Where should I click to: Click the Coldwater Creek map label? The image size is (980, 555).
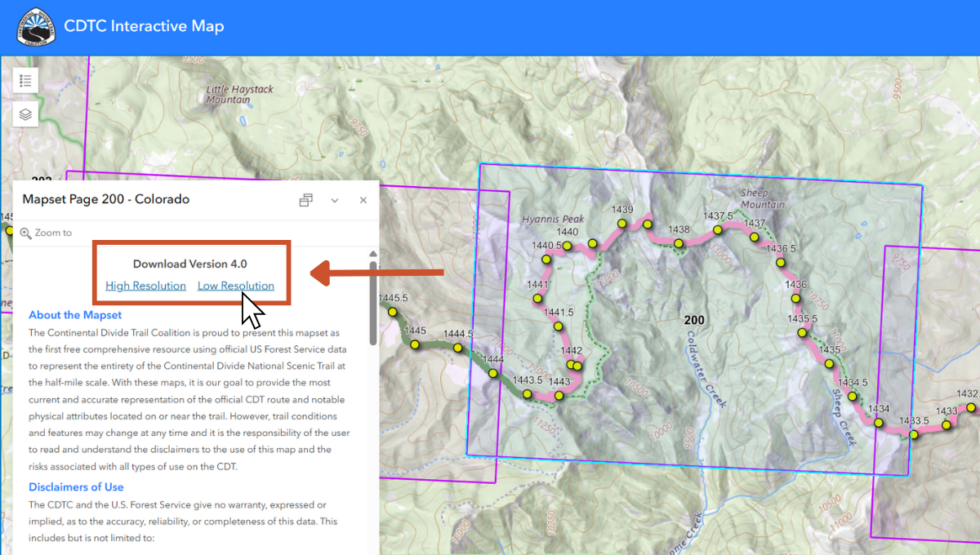pyautogui.click(x=706, y=369)
